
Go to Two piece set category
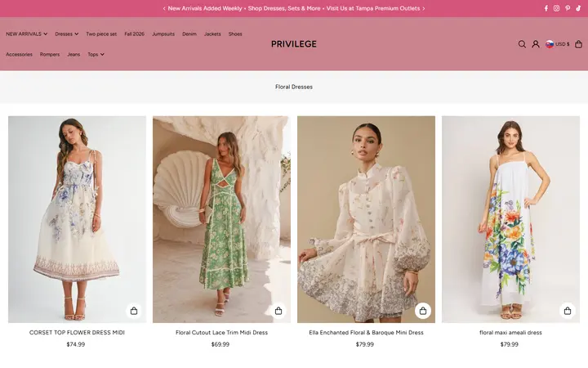[101, 34]
